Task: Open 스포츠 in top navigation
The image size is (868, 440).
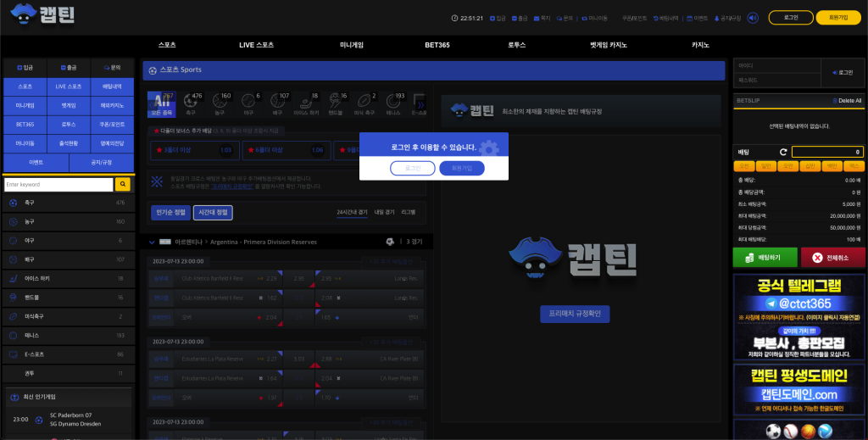Action: pos(167,45)
